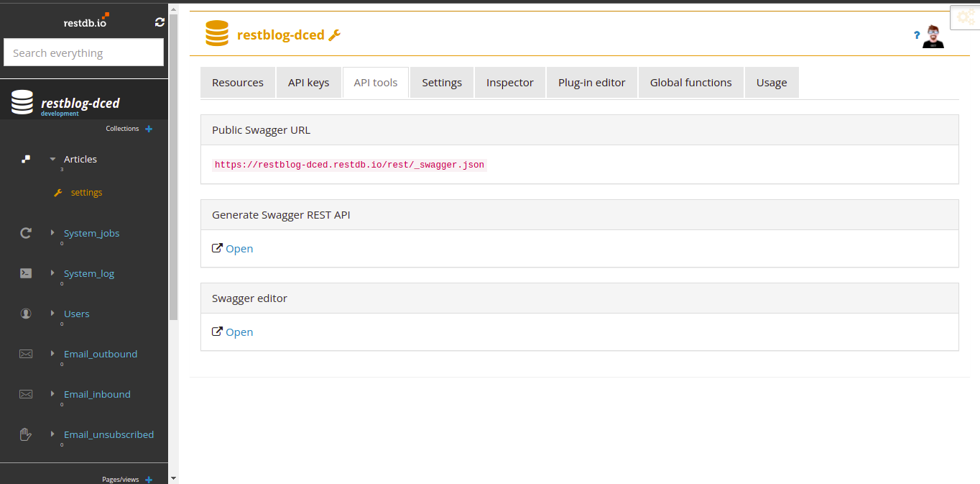The width and height of the screenshot is (980, 484).
Task: Expand the System_log collection arrow
Action: click(52, 273)
